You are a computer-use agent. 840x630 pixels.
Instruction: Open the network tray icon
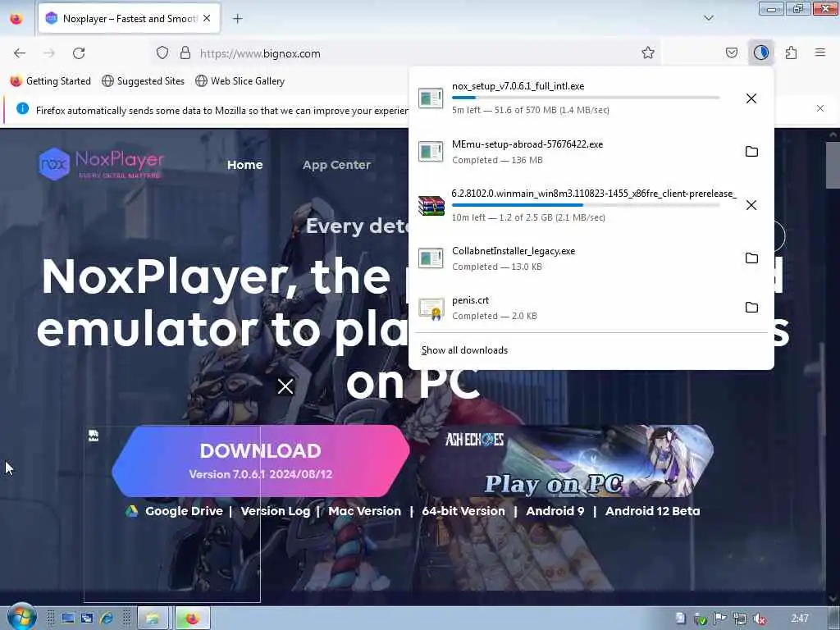point(740,619)
